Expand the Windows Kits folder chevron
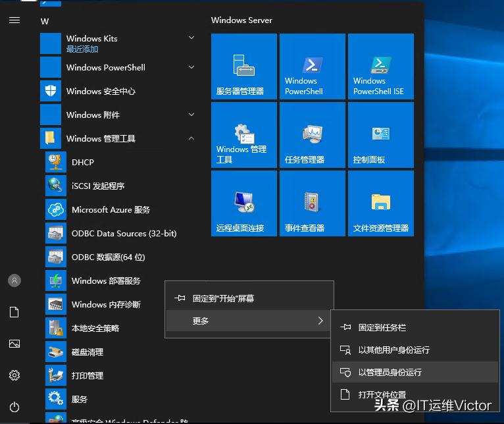This screenshot has width=504, height=424. [x=191, y=38]
